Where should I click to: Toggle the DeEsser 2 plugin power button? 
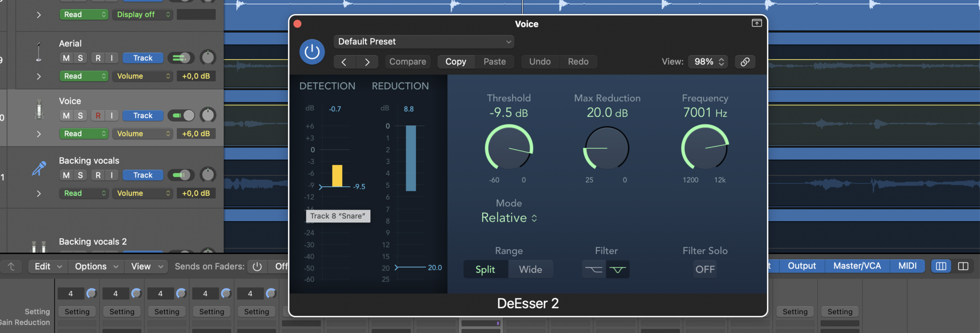312,52
